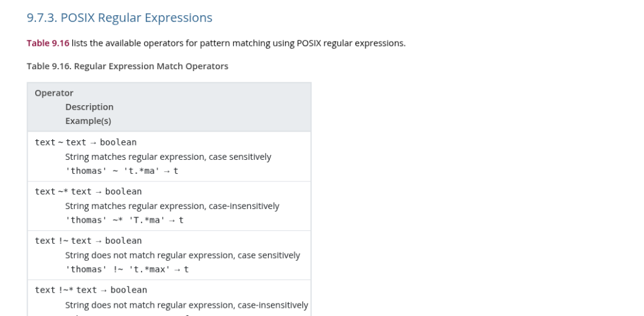Click 'String matches regular expression, case sensitively' text
Screen dimensions: 644x316
click(169, 157)
